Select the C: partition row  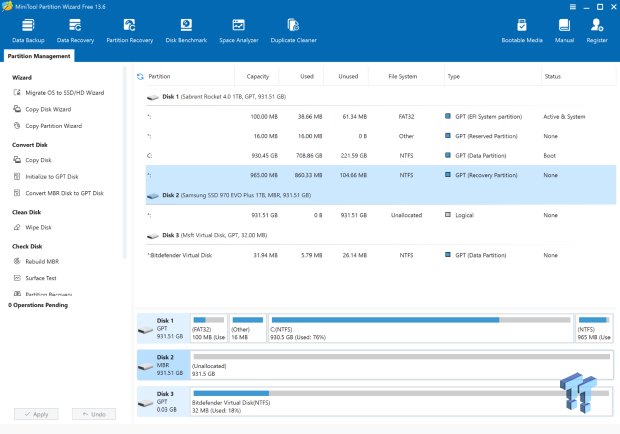[x=381, y=155]
